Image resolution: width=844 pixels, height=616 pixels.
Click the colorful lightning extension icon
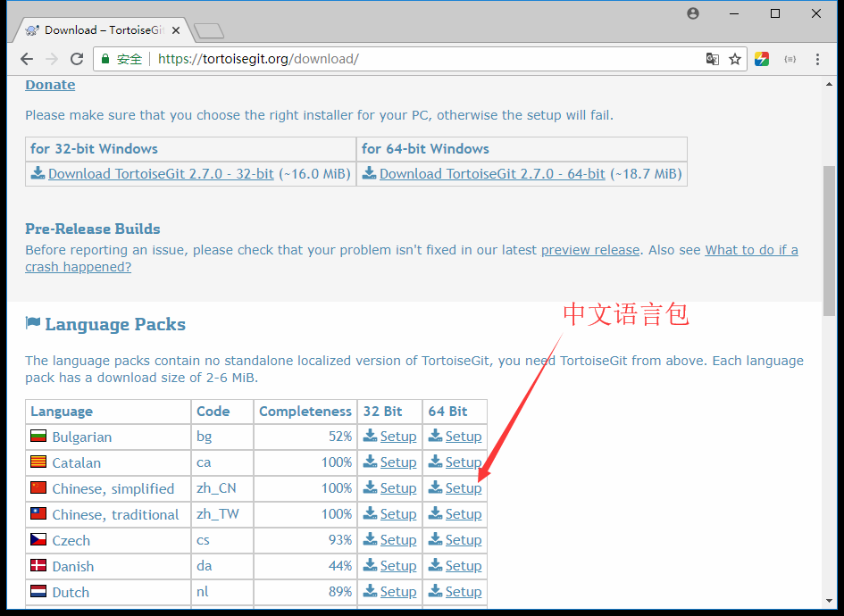point(762,59)
